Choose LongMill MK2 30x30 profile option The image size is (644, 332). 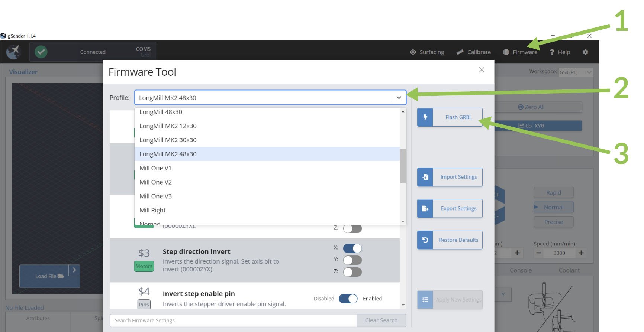click(x=168, y=140)
